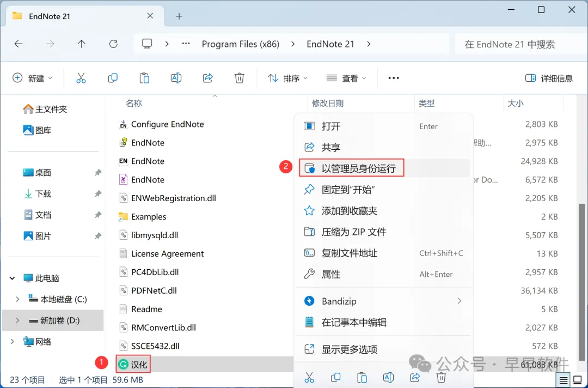Viewport: 588px width, 388px height.
Task: Click the Delete trash icon in the top toolbar
Action: click(239, 78)
